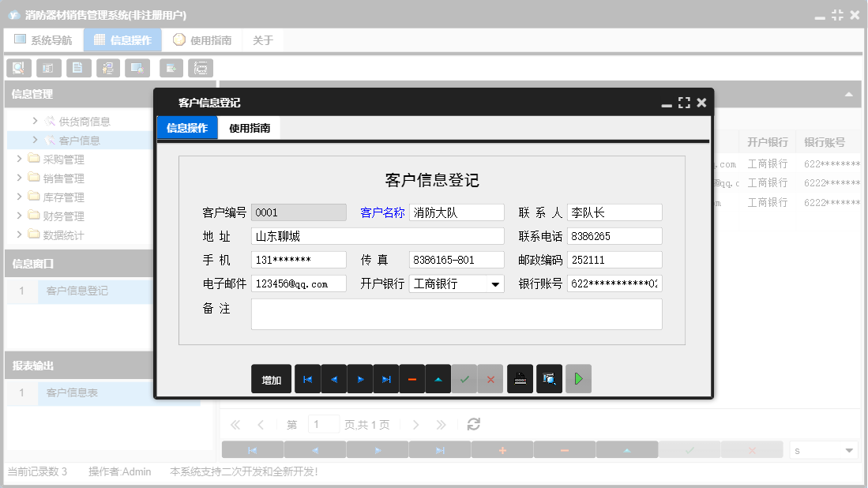The width and height of the screenshot is (868, 488).
Task: Click the refresh icon below the pagination bar
Action: tap(473, 424)
